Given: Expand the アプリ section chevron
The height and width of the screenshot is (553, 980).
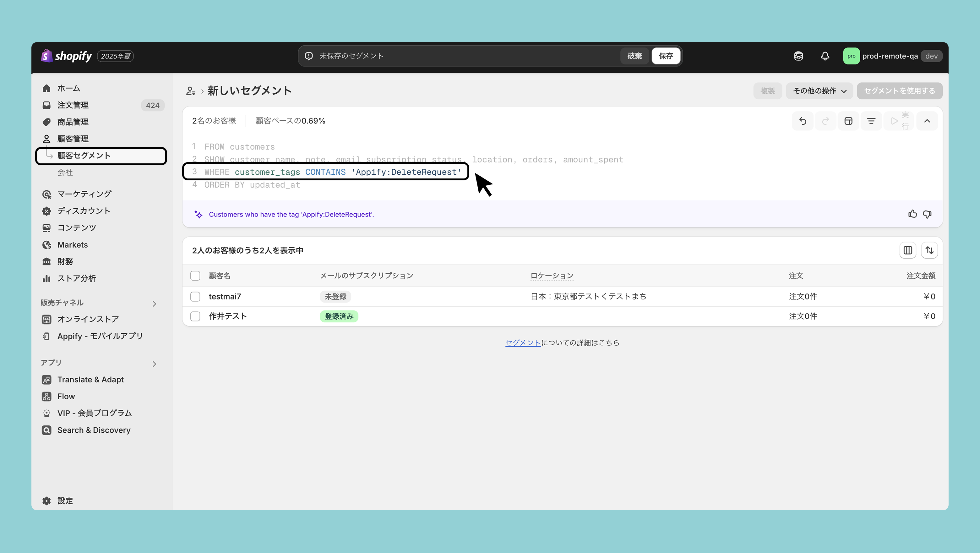Looking at the screenshot, I should [154, 364].
